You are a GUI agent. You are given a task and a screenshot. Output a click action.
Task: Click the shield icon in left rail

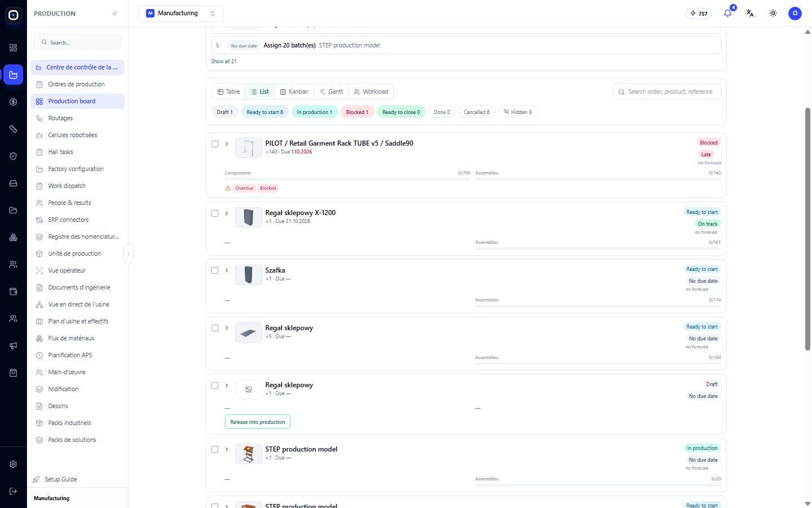(x=13, y=156)
